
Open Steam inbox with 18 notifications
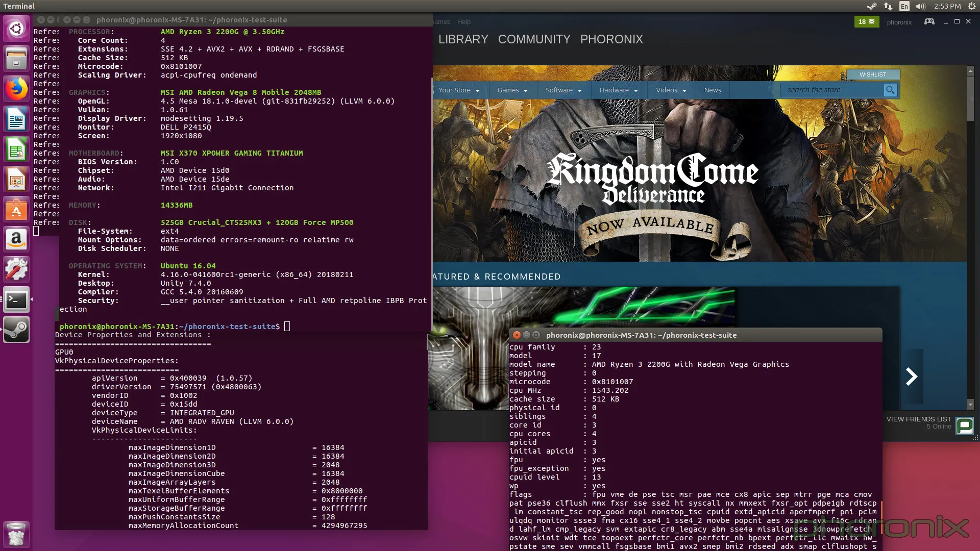(867, 21)
